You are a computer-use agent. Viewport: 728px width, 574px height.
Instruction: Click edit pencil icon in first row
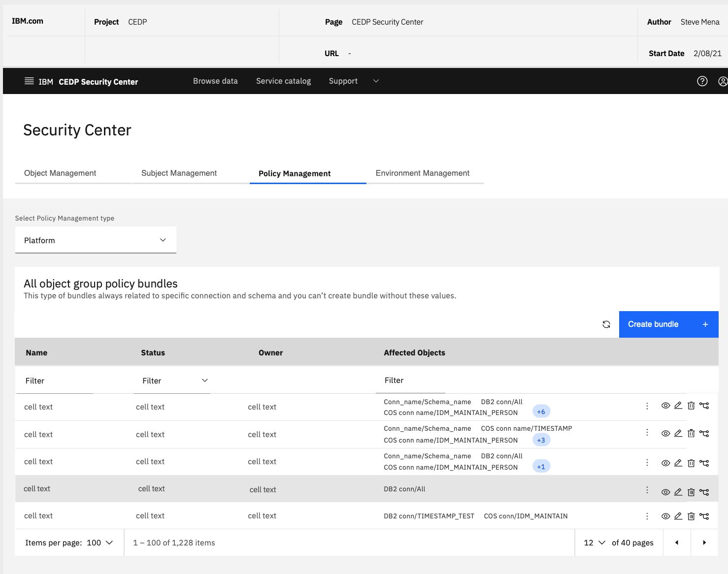coord(678,406)
